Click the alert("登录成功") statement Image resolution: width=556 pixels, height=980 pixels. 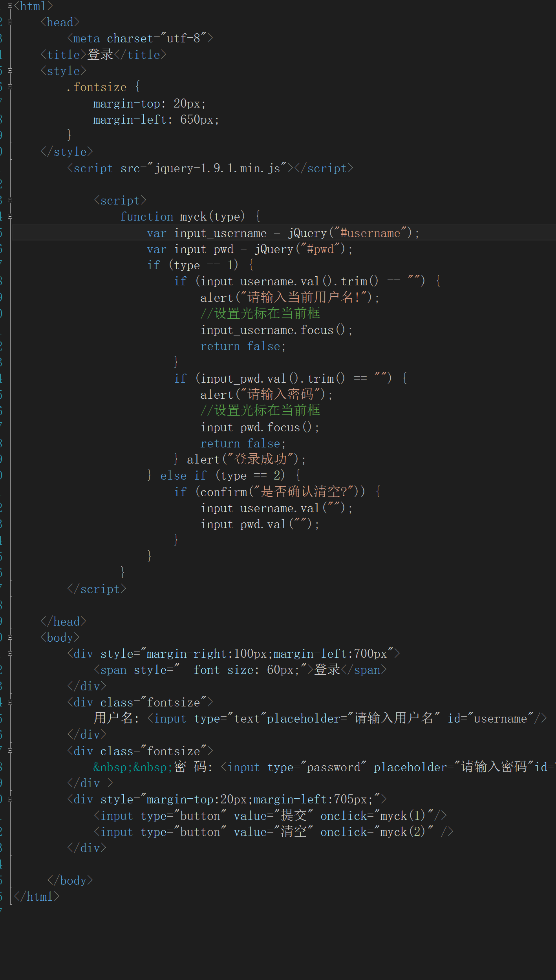click(x=246, y=460)
